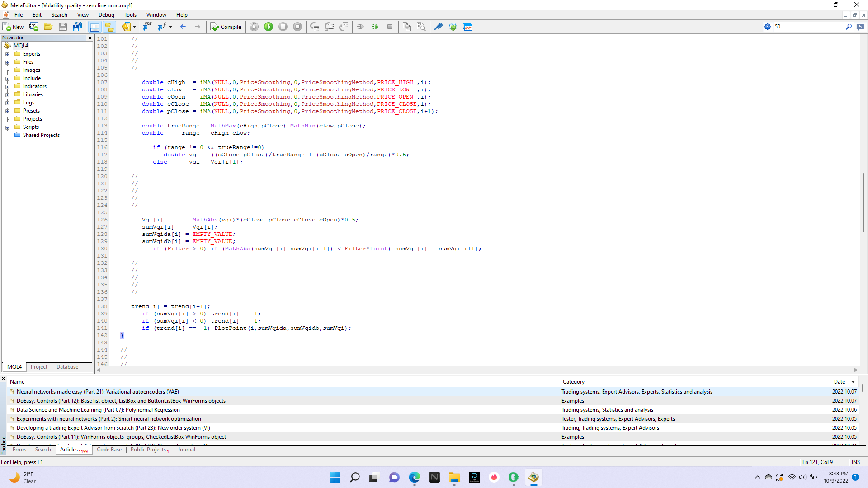Open MetaTrader terminal chart icon in toolbar
This screenshot has width=868, height=488.
(467, 27)
